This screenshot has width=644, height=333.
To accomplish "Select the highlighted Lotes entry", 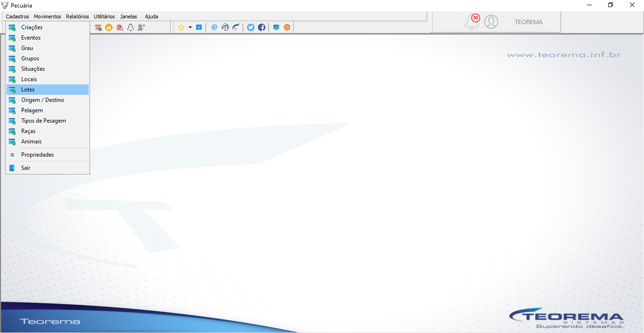I will click(x=48, y=90).
